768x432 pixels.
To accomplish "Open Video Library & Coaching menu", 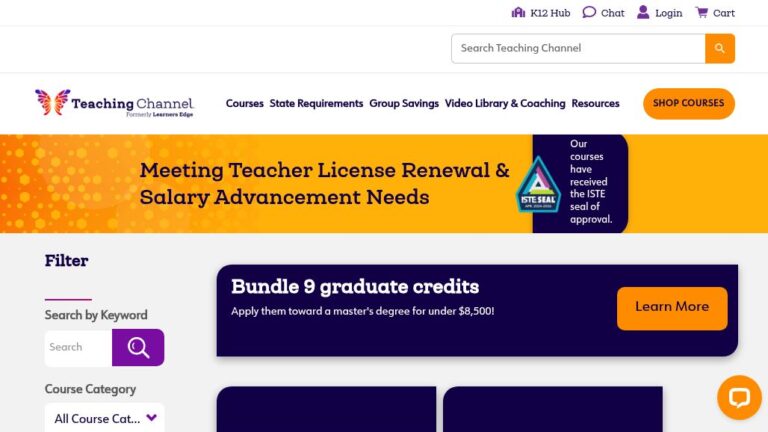I will point(505,103).
